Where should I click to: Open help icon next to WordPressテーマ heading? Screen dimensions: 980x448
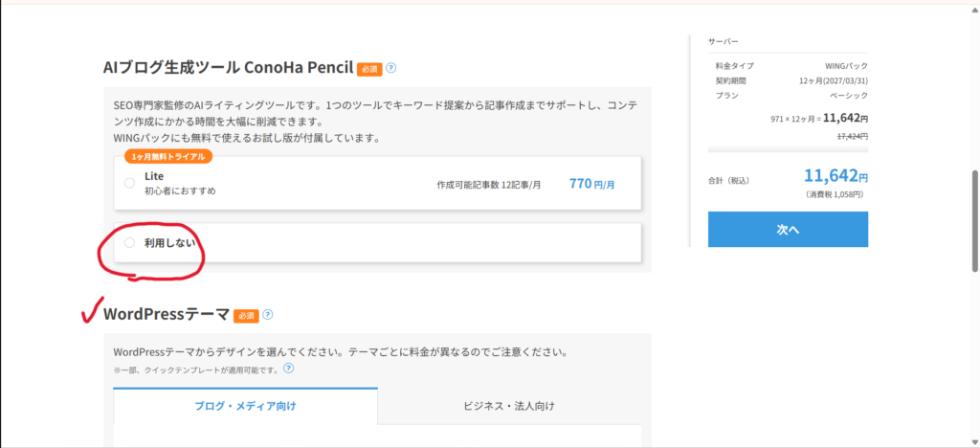(268, 315)
